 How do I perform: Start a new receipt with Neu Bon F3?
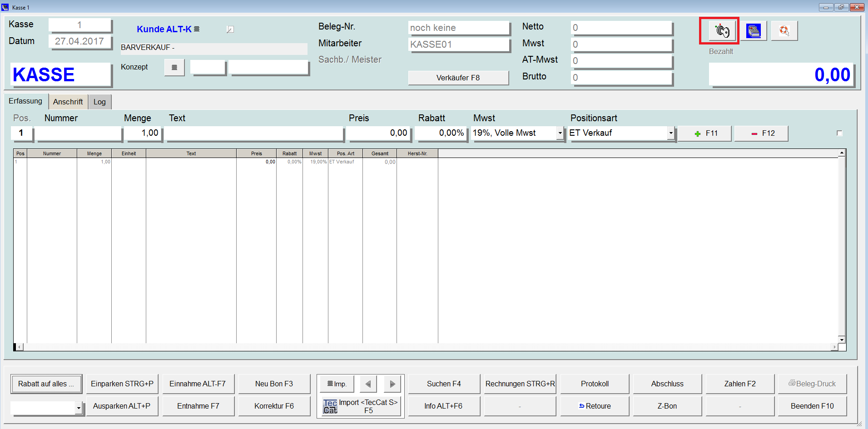pos(274,384)
